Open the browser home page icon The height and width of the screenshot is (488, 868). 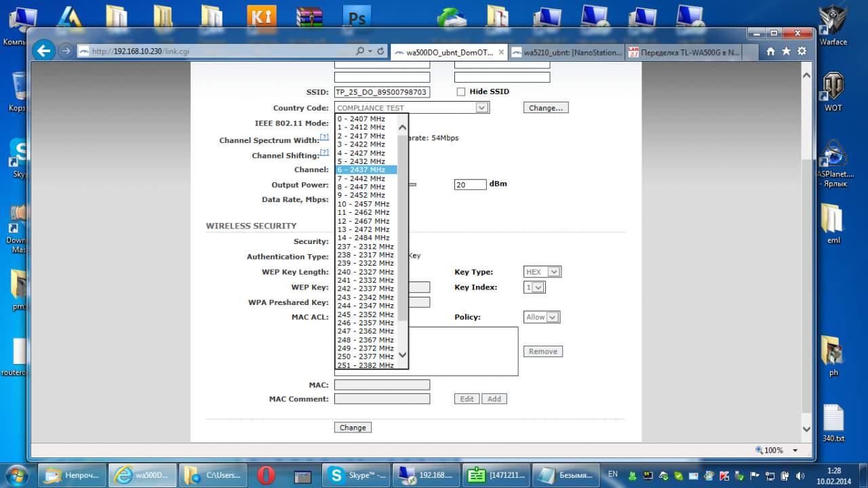[770, 52]
